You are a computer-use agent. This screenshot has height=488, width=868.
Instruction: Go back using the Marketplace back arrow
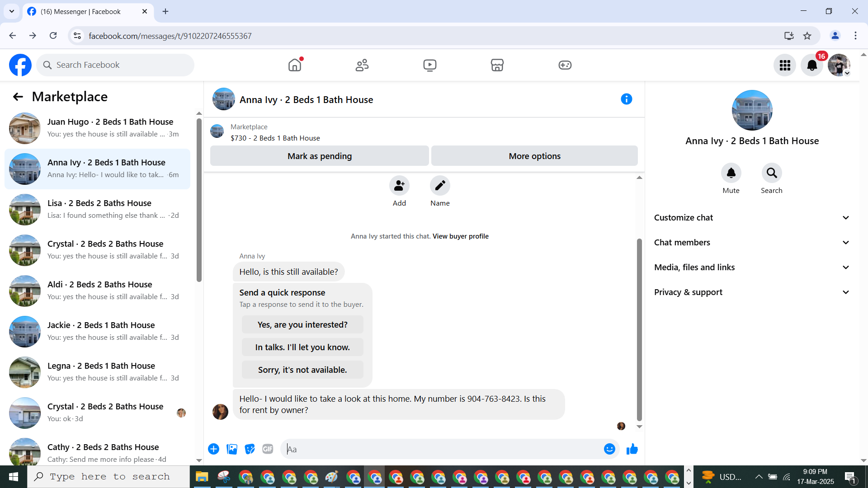click(18, 97)
